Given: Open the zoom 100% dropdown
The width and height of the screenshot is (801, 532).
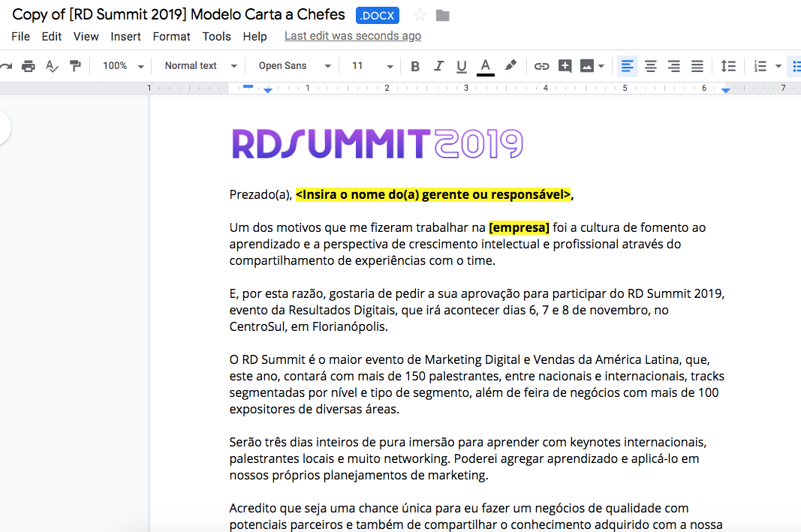Looking at the screenshot, I should [x=123, y=66].
